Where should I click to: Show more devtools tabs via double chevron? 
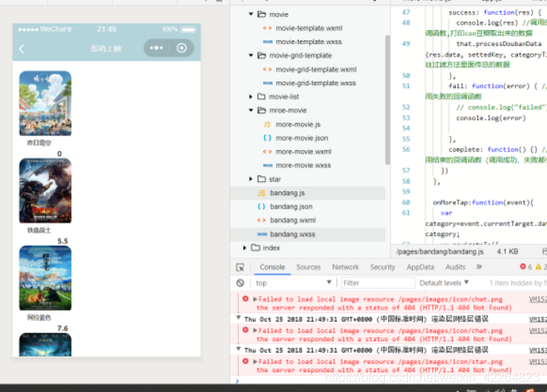click(479, 266)
